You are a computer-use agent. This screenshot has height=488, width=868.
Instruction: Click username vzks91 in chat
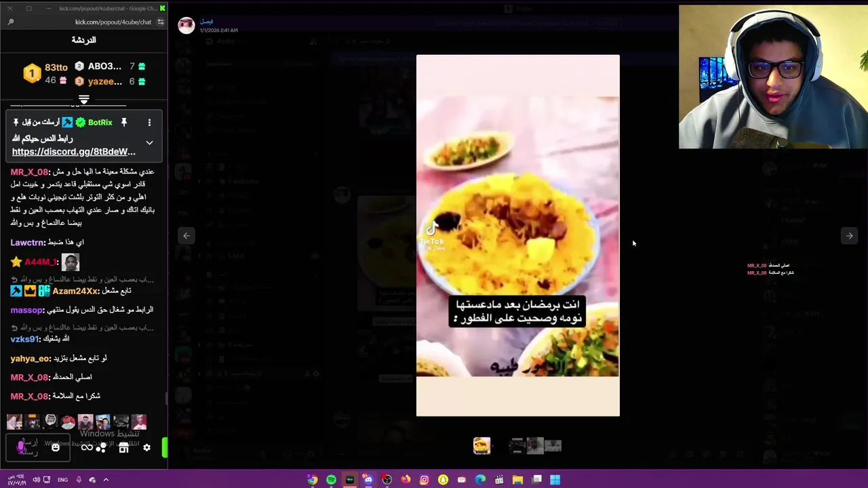point(25,339)
